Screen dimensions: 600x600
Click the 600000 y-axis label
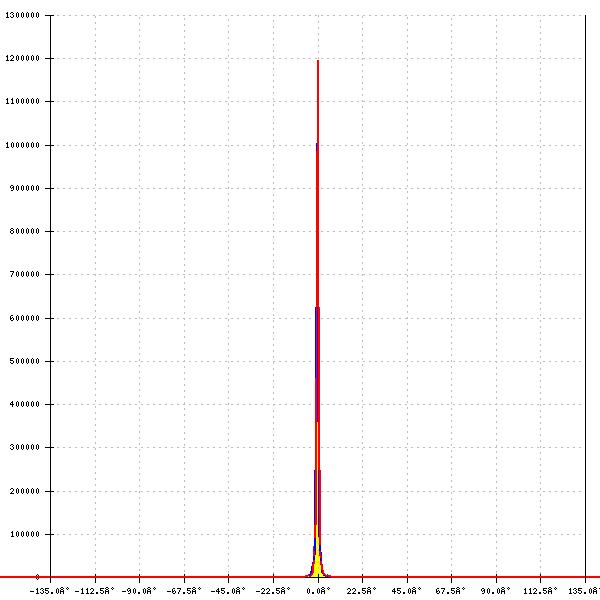pos(25,318)
